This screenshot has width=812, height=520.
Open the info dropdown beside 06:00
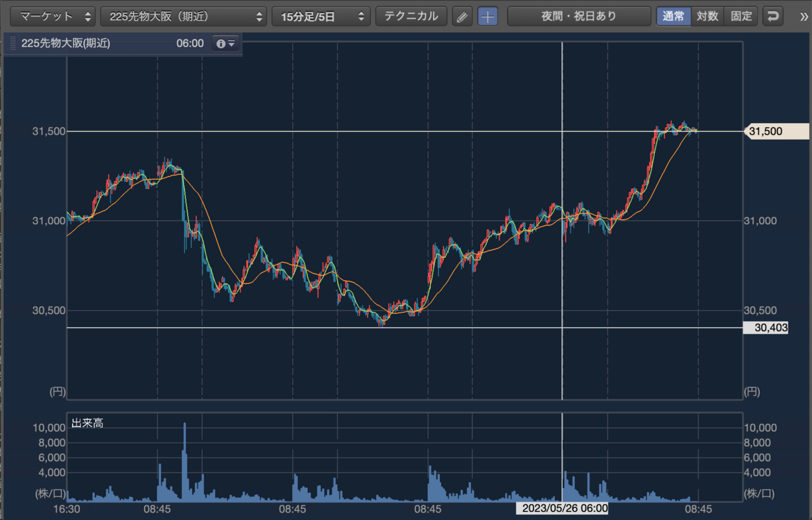click(225, 43)
